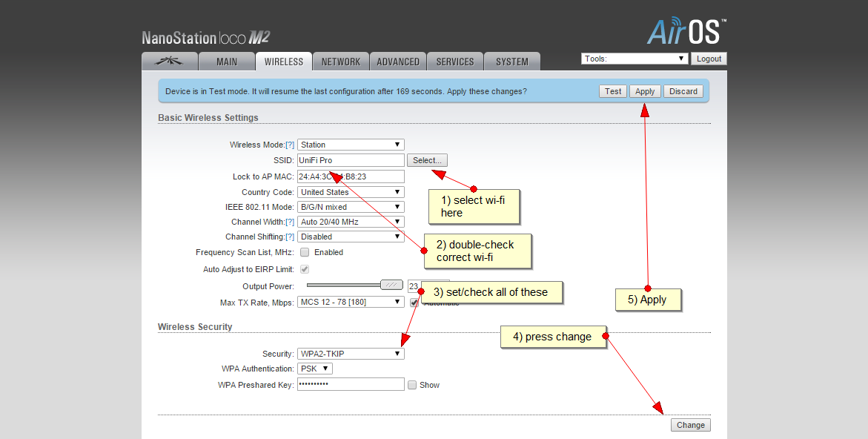Open the ADVANCED tab

click(398, 62)
